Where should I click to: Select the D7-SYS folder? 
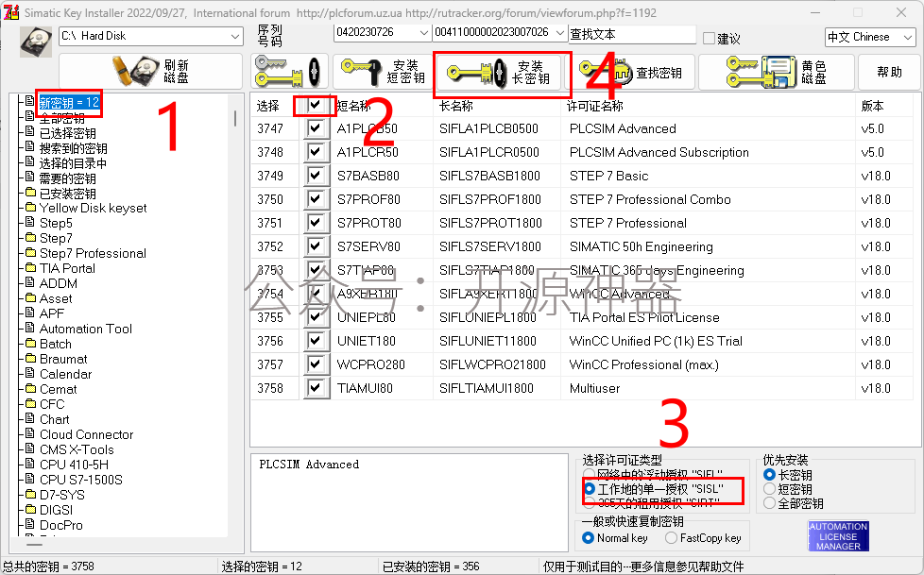coord(61,495)
